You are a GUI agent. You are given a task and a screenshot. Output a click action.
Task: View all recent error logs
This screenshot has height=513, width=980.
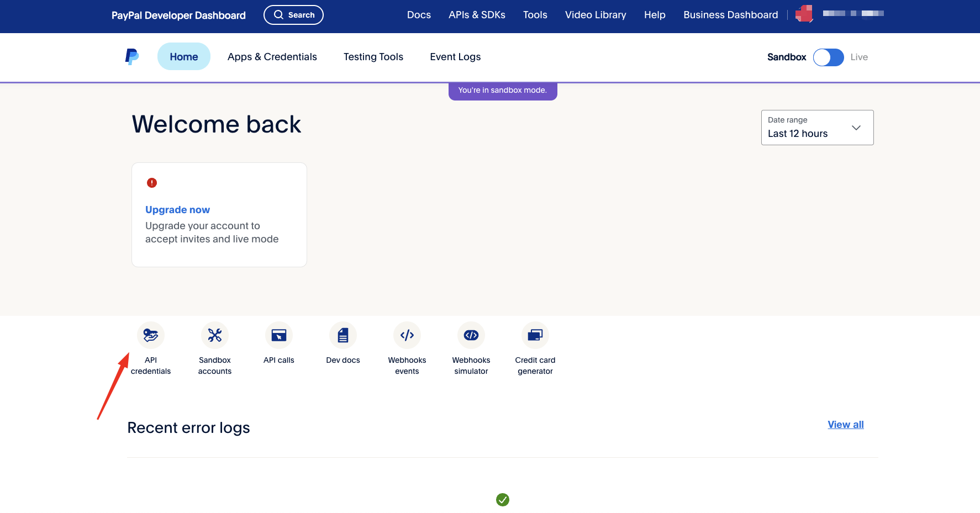point(846,425)
